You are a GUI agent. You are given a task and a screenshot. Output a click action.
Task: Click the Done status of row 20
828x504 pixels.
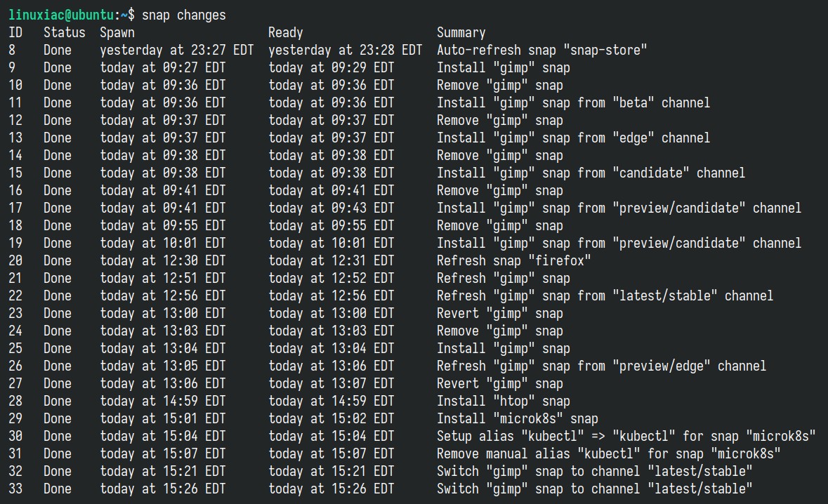pos(58,260)
